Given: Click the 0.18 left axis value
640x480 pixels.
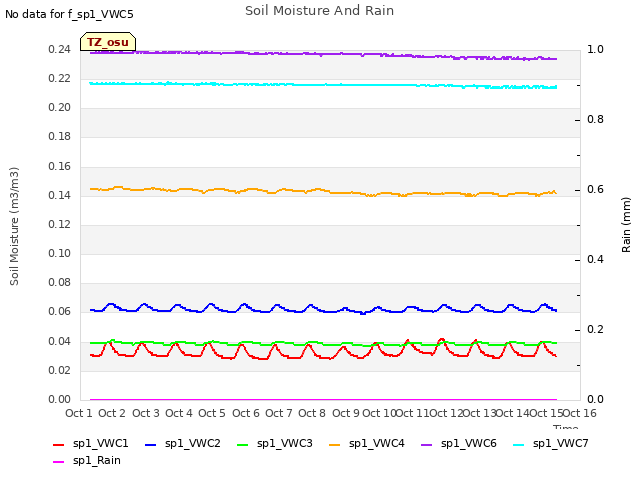Looking at the screenshot, I should tap(60, 136).
